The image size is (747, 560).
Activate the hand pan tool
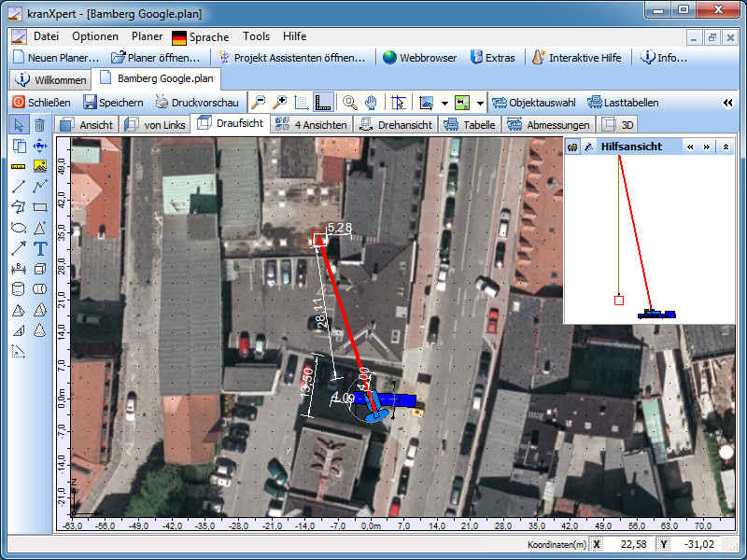371,103
